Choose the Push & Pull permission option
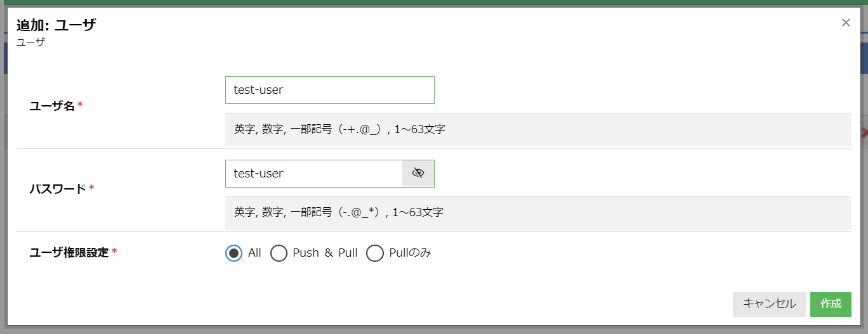868x334 pixels. click(279, 254)
